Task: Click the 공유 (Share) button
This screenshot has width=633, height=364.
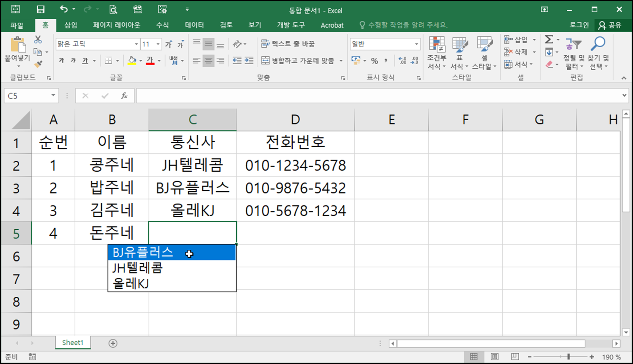Action: point(611,25)
